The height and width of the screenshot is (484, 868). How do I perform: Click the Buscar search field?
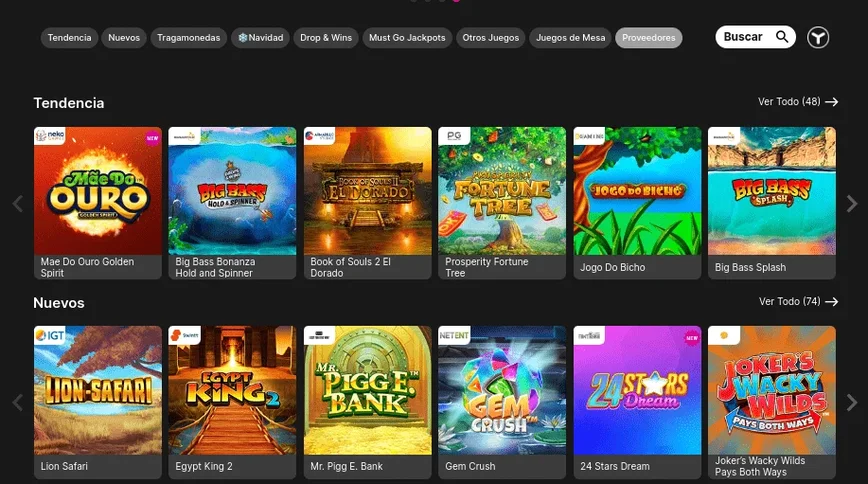point(744,38)
